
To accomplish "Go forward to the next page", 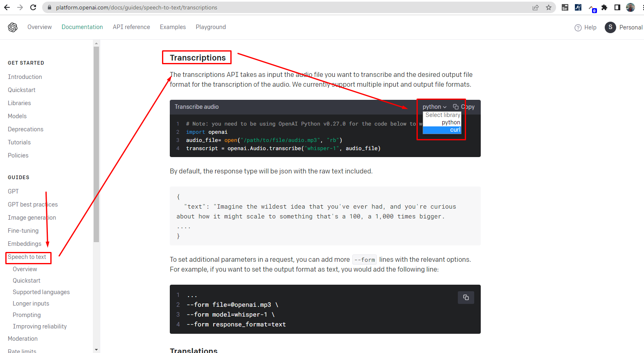I will 20,7.
